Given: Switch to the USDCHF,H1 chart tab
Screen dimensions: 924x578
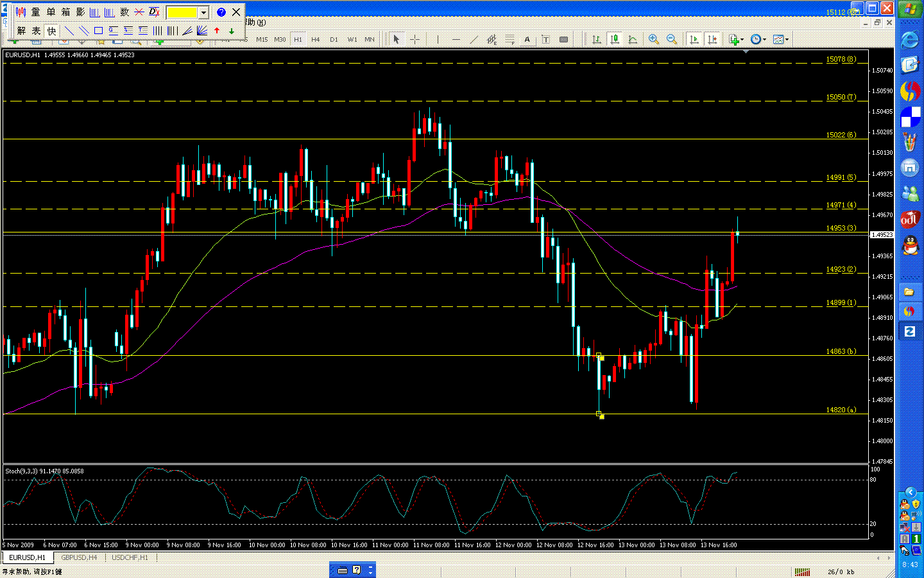Looking at the screenshot, I should (130, 557).
